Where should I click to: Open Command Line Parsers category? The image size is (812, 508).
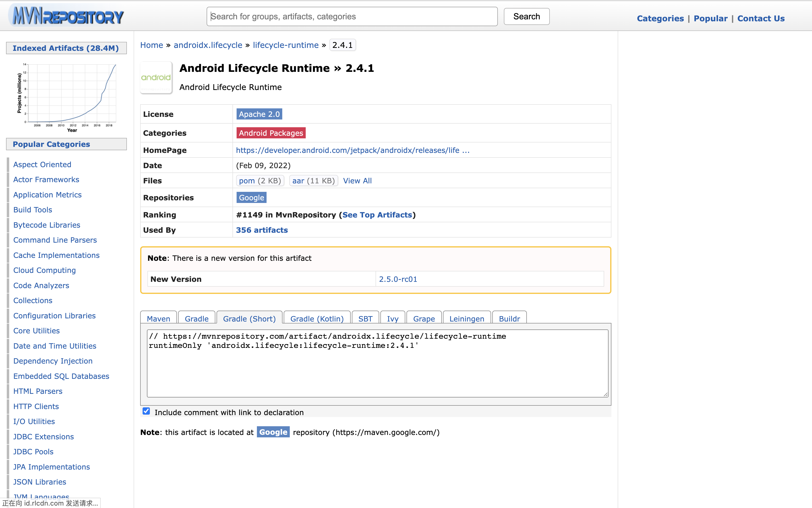(x=55, y=240)
